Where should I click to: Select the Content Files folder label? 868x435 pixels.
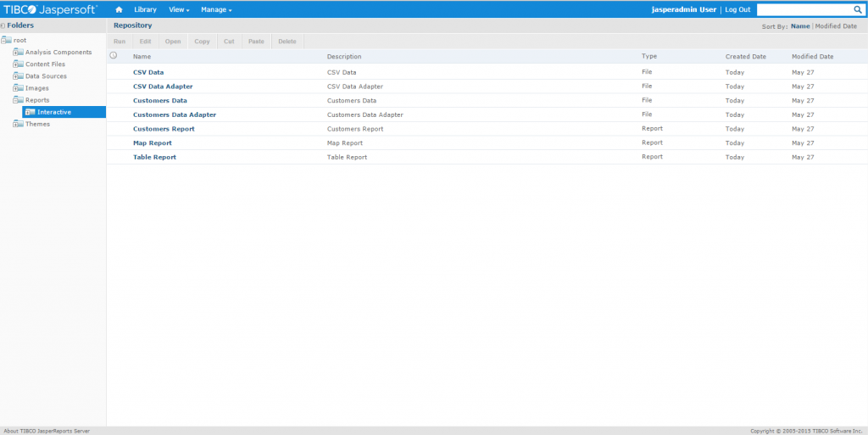[46, 64]
